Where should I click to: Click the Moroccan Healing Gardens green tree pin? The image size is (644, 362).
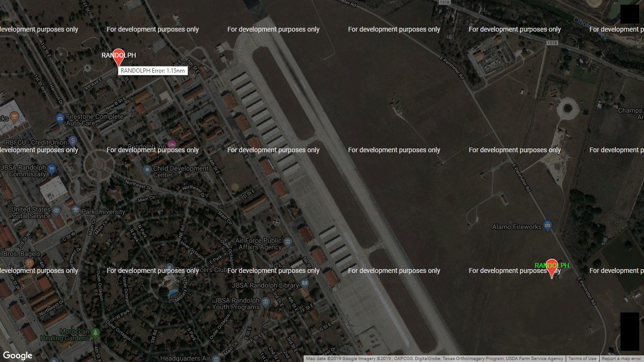(96, 333)
